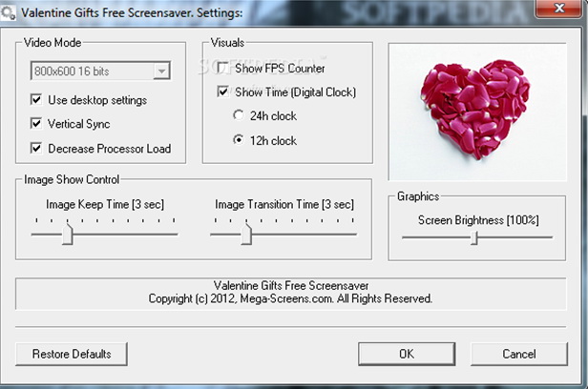588x389 pixels.
Task: Close the screensaver settings window
Action: (x=558, y=9)
